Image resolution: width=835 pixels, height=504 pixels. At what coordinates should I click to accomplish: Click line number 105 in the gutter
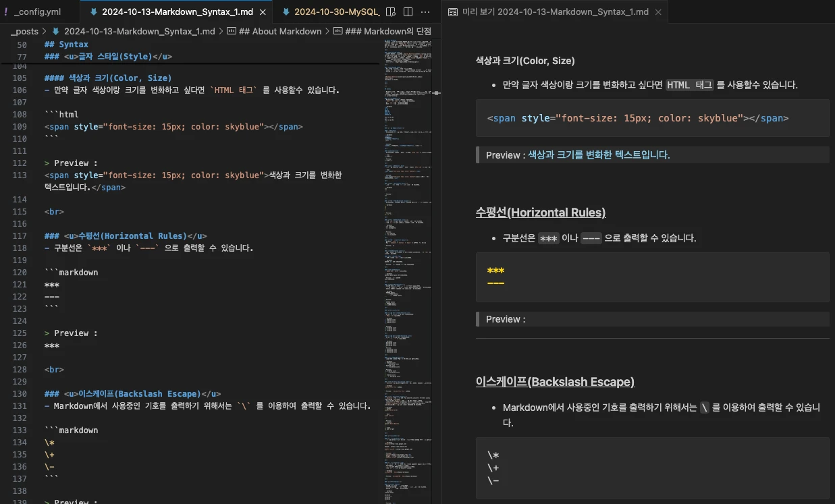pos(19,78)
